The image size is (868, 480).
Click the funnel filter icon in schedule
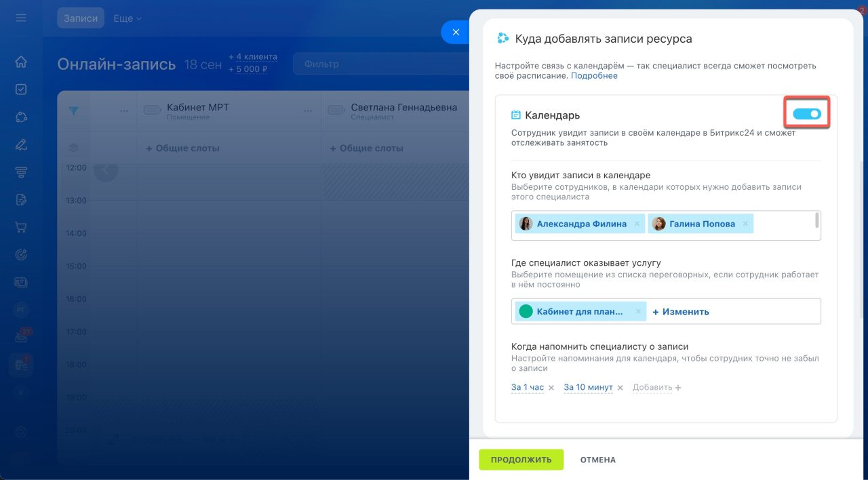pyautogui.click(x=73, y=111)
